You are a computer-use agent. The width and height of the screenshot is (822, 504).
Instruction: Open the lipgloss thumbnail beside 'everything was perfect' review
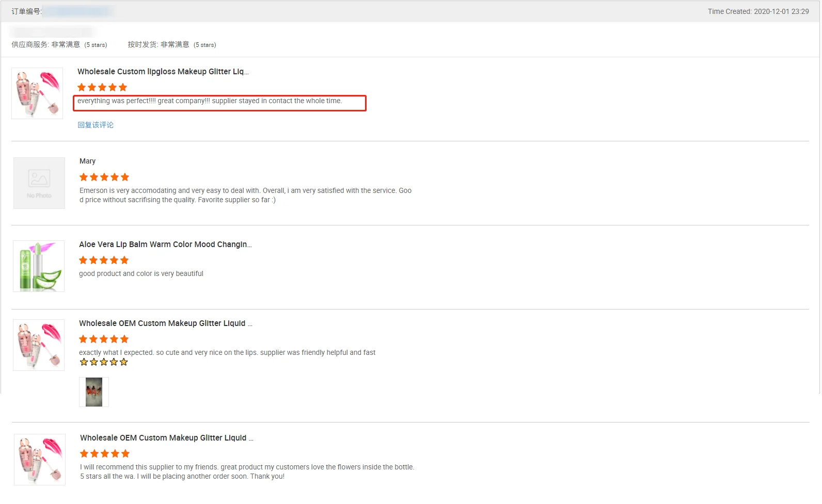coord(37,93)
